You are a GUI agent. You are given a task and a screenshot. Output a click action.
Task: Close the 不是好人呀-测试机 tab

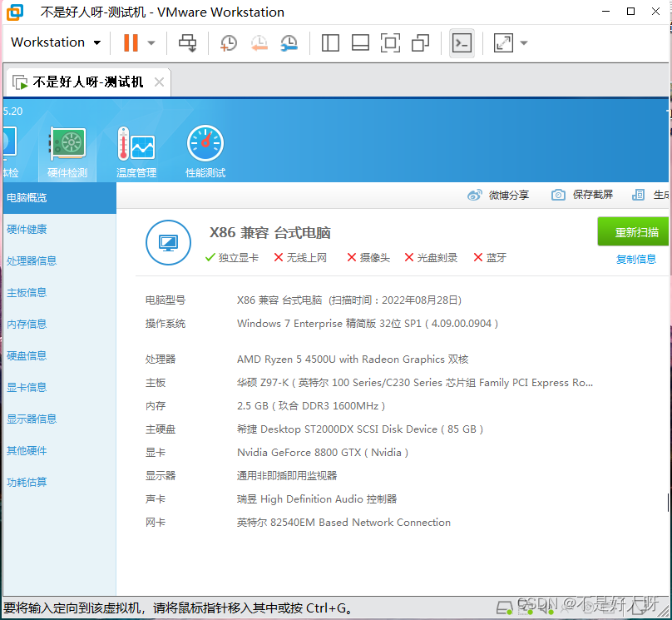[159, 82]
